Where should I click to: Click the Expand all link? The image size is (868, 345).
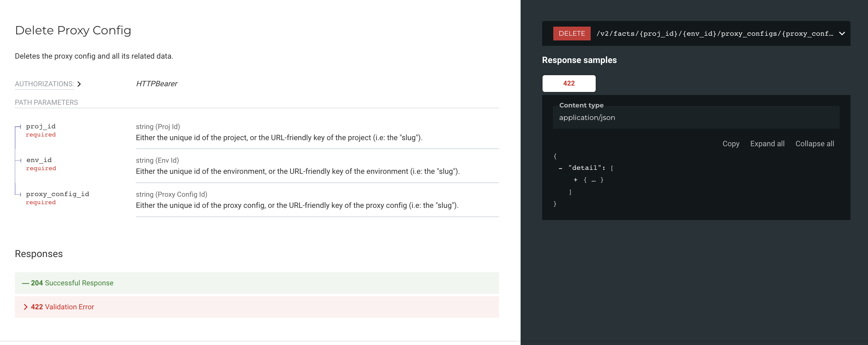[767, 144]
